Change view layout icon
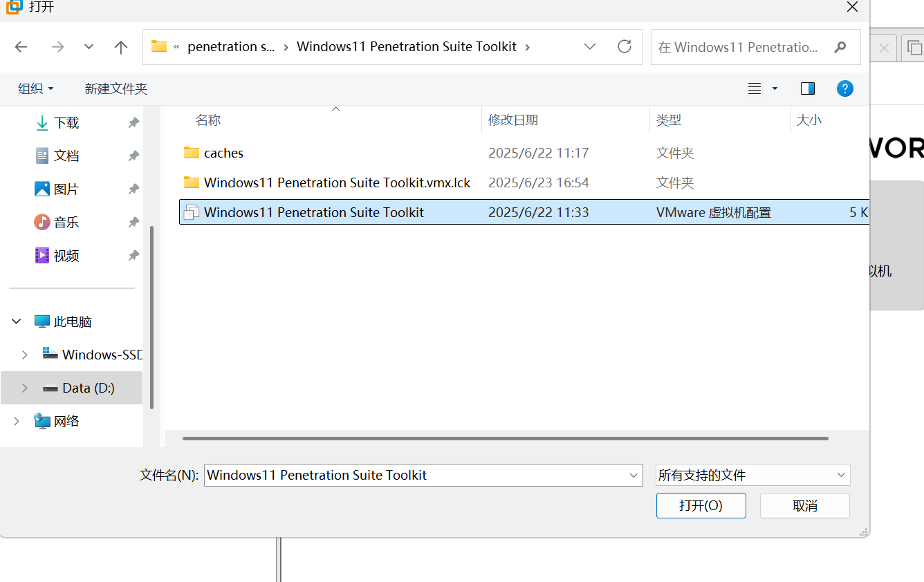This screenshot has width=924, height=582. [755, 88]
